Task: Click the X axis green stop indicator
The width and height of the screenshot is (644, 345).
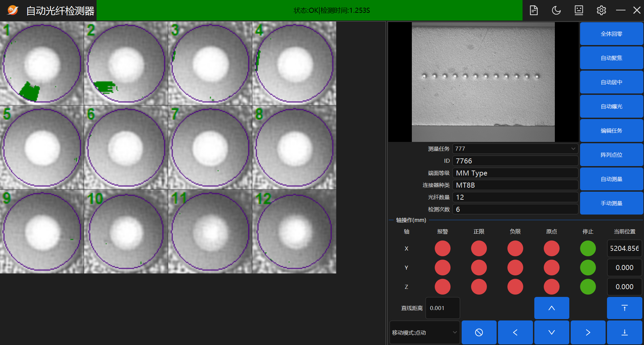Action: point(588,248)
